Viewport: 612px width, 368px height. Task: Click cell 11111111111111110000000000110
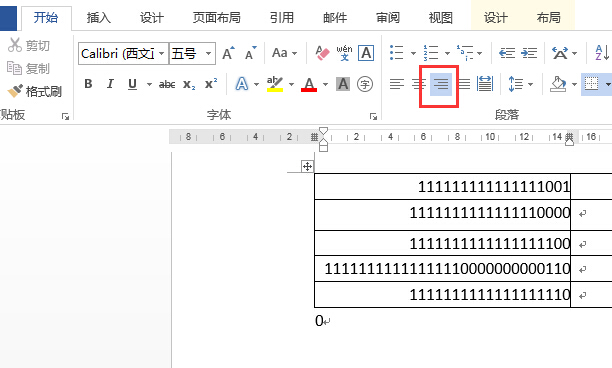coord(447,269)
